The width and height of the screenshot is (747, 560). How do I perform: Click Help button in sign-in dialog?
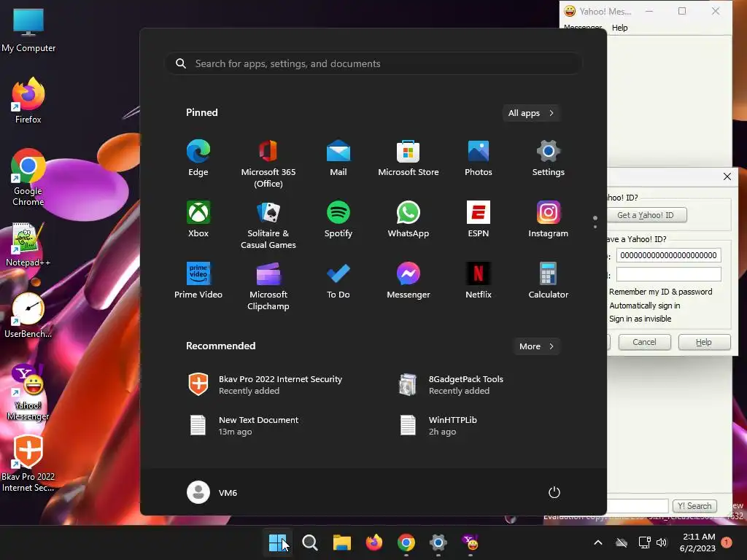[704, 342]
